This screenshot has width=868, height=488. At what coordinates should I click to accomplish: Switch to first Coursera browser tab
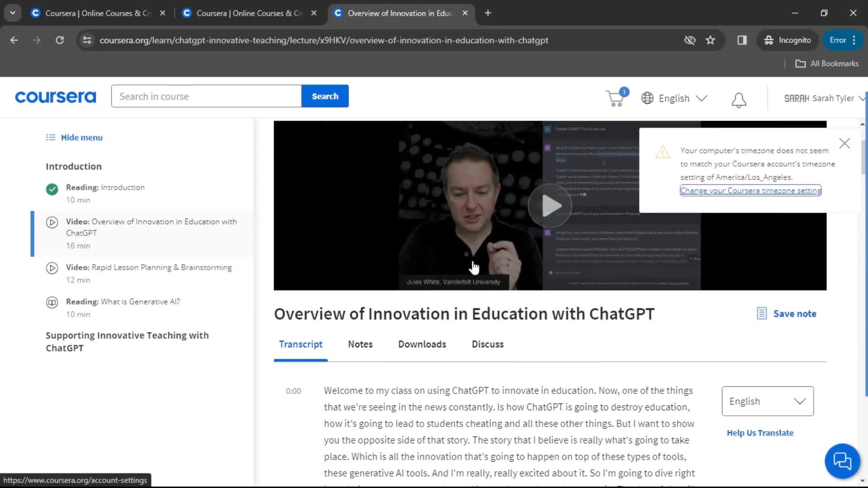[97, 13]
